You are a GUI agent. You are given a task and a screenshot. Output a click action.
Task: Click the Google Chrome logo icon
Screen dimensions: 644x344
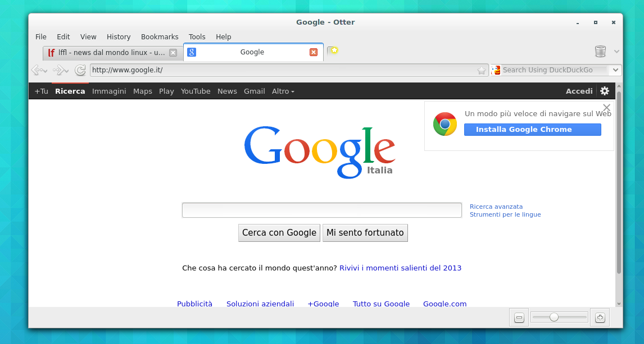click(445, 124)
